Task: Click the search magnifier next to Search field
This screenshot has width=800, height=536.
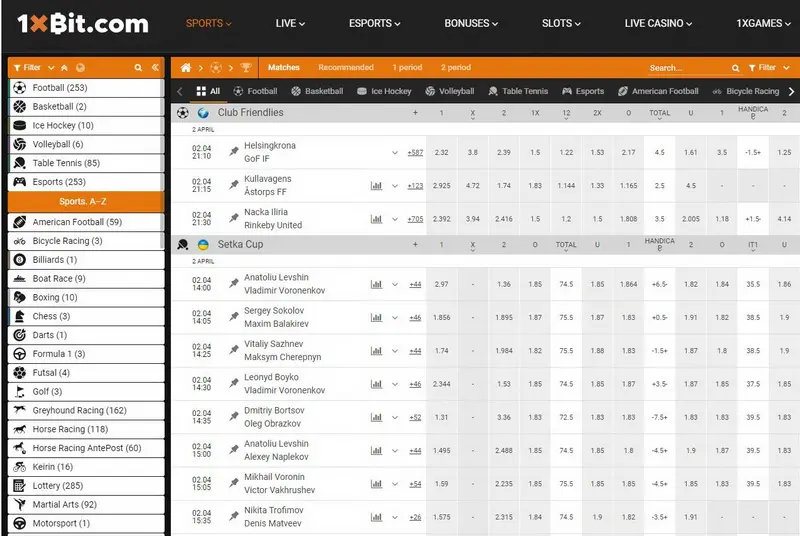Action: (x=735, y=68)
